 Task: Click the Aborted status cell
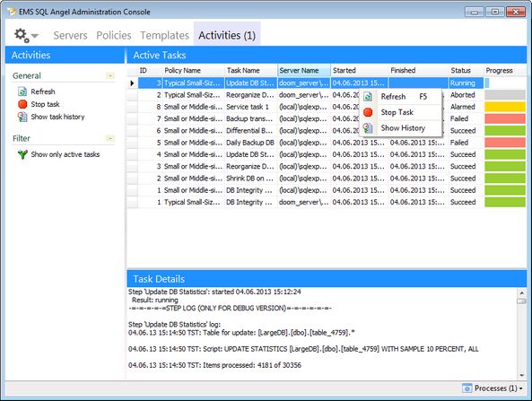[467, 95]
